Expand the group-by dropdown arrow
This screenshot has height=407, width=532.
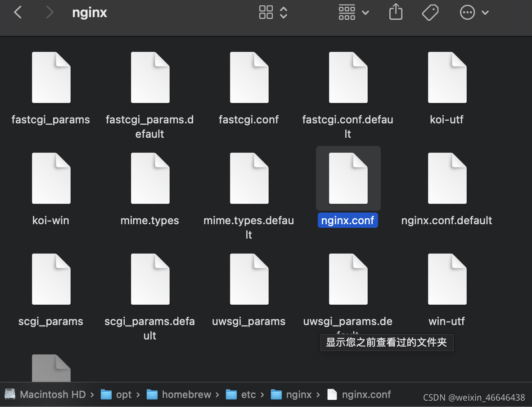click(x=365, y=13)
